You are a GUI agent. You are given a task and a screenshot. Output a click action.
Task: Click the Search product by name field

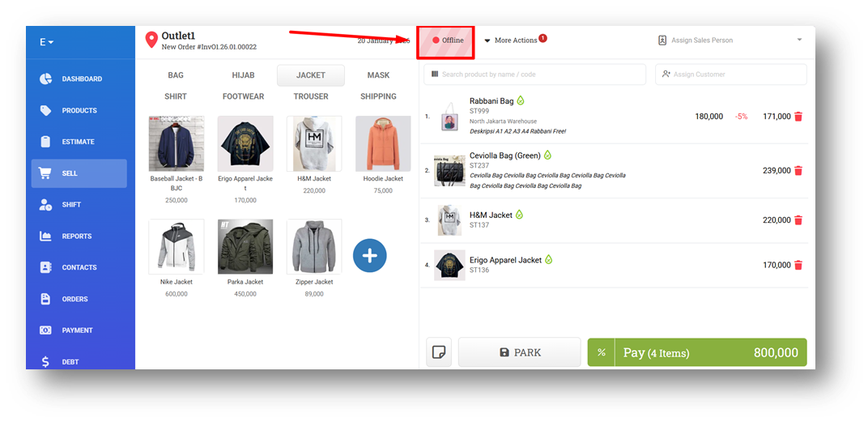(x=534, y=75)
